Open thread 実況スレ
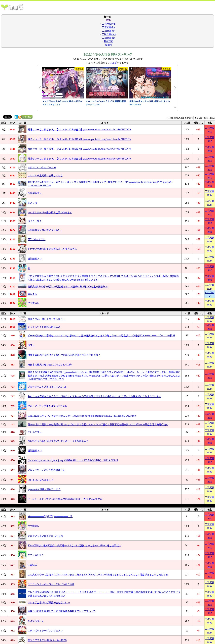Viewport: 215px width, 644px height. tap(32, 294)
